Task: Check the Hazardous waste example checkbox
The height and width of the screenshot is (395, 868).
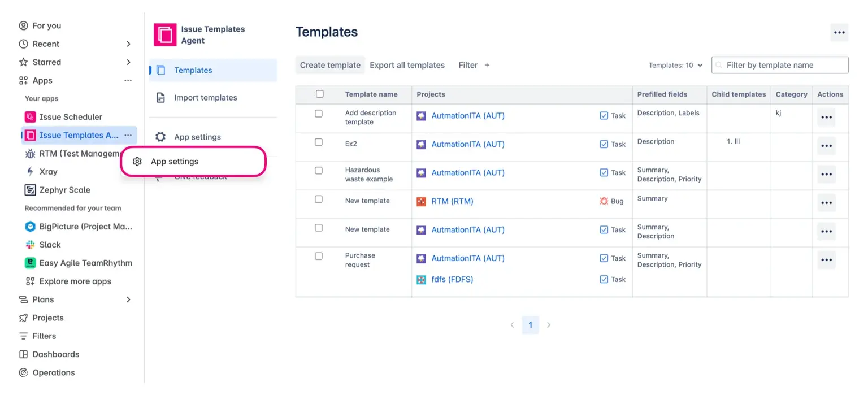Action: click(319, 171)
